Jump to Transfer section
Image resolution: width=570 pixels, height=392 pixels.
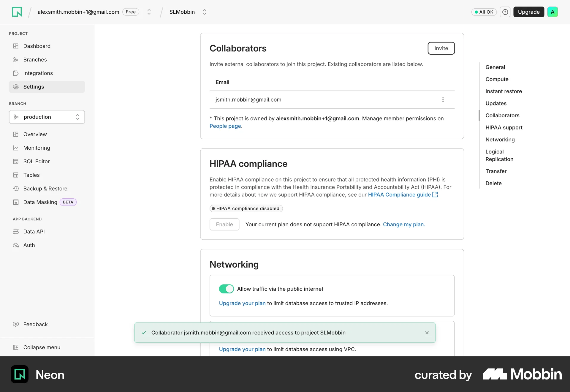point(496,171)
